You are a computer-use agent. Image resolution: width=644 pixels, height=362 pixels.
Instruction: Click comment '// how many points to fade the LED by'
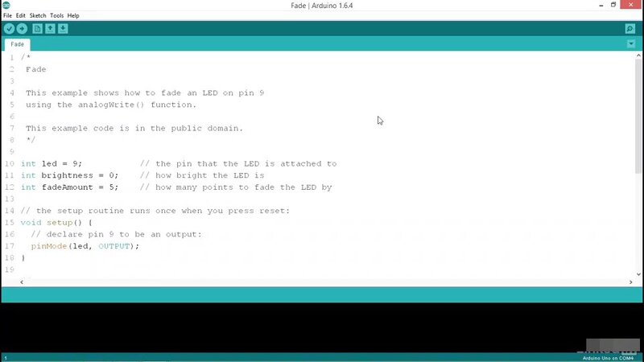tap(236, 187)
